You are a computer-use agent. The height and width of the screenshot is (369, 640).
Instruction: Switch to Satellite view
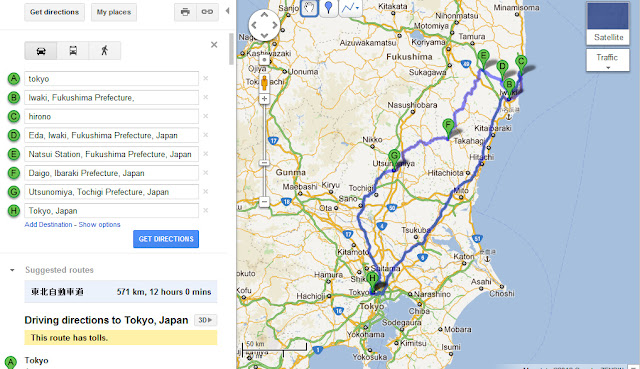[608, 23]
